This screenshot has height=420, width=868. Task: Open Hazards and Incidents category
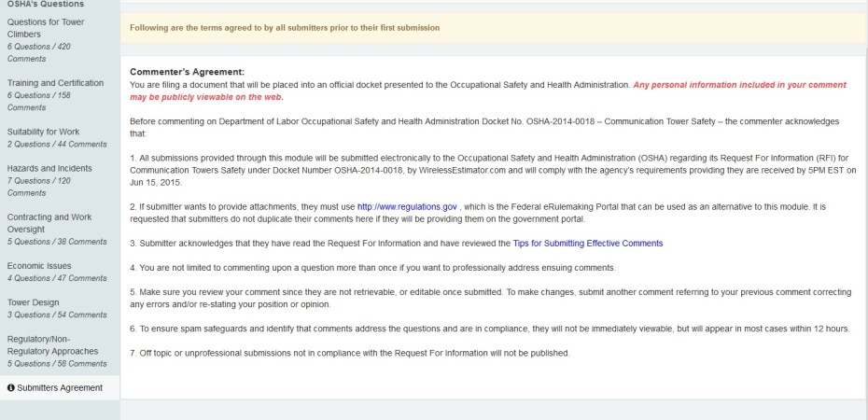(49, 168)
